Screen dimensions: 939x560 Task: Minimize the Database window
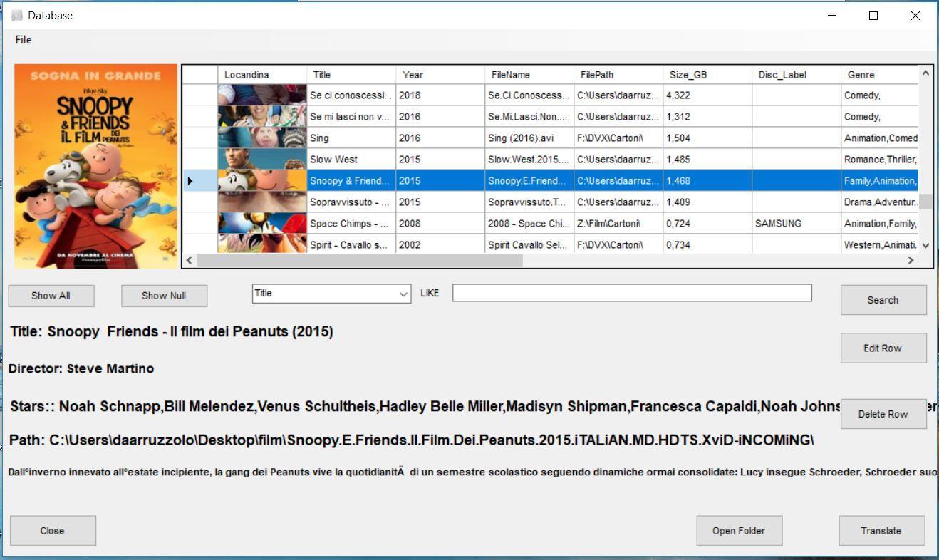[832, 16]
